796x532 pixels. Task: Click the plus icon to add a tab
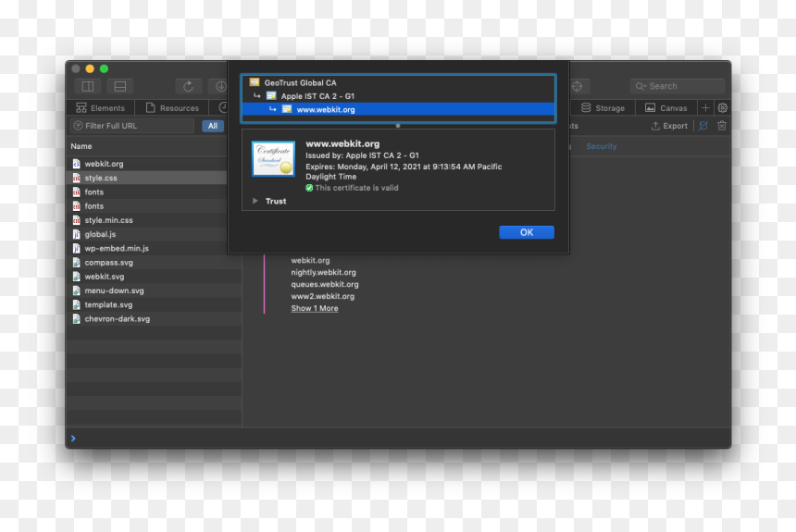pos(705,107)
